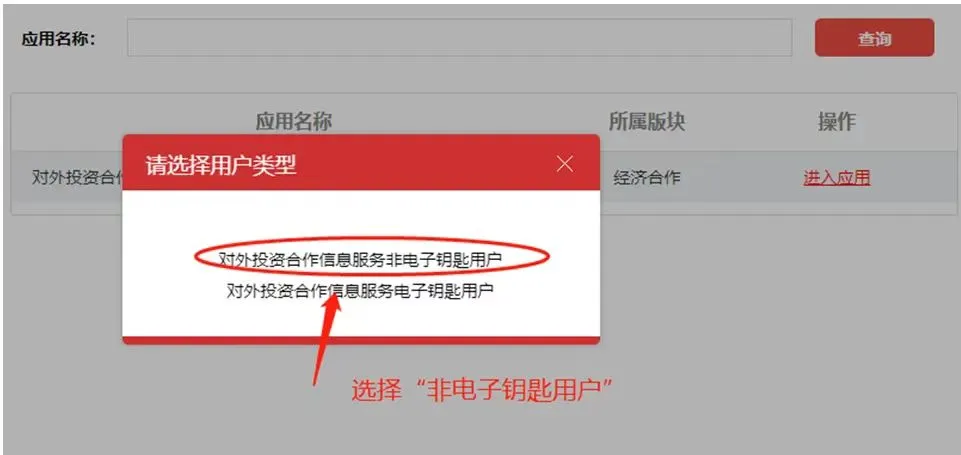Click the red 查询 button

point(874,38)
